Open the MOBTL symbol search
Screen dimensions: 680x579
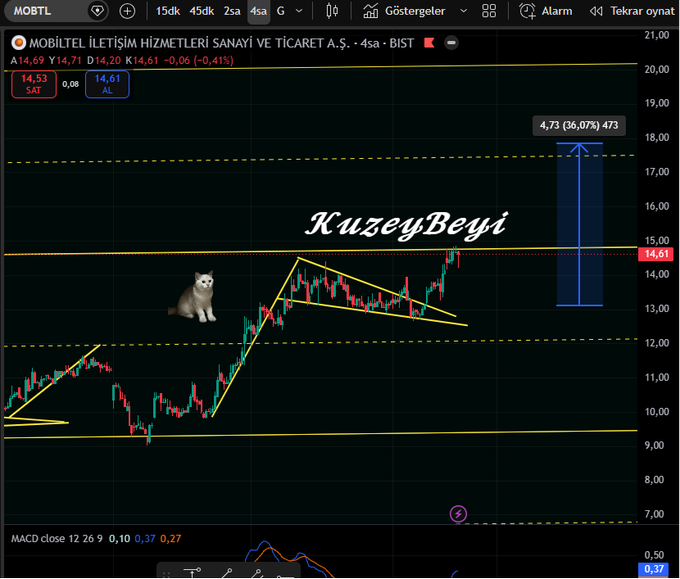pos(32,10)
